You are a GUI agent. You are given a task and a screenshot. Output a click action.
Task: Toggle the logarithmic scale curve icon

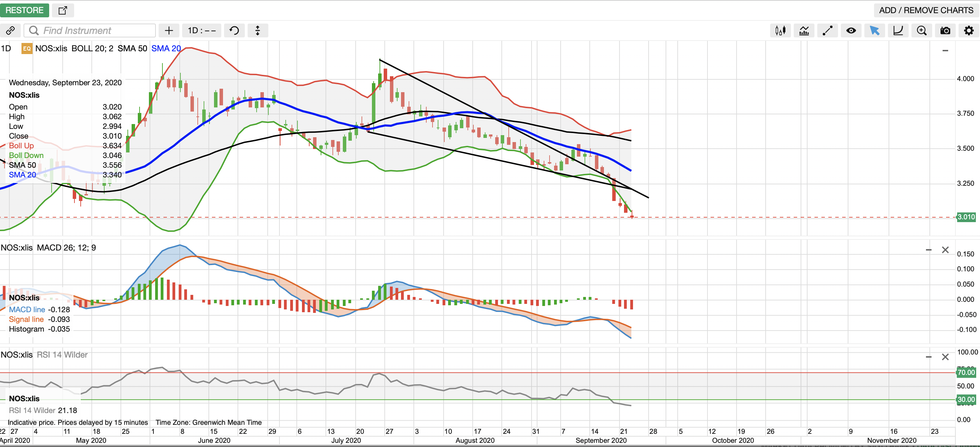click(x=898, y=30)
